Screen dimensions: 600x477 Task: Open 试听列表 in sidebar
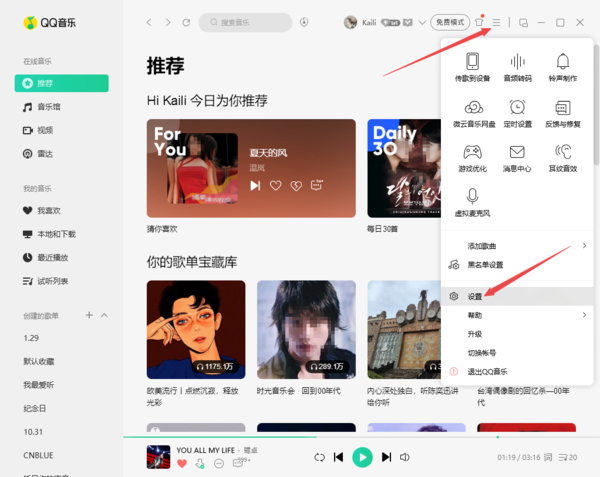pyautogui.click(x=62, y=281)
